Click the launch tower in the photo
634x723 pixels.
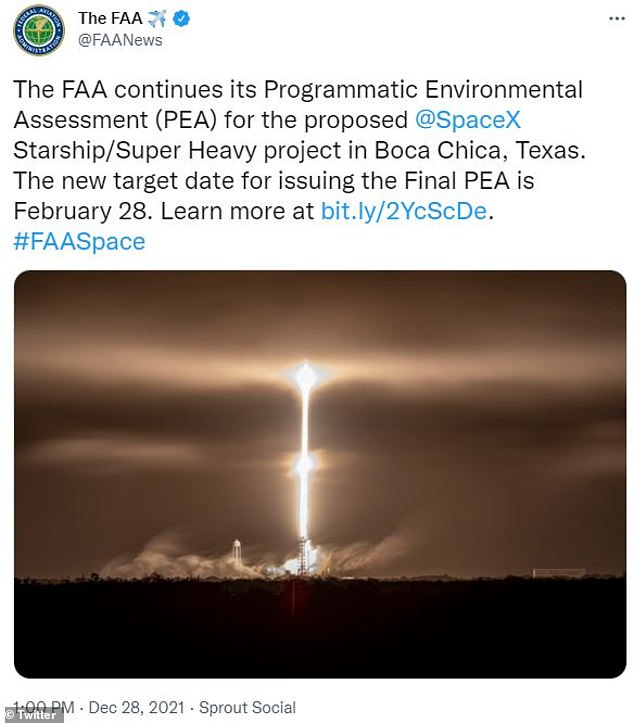point(236,555)
